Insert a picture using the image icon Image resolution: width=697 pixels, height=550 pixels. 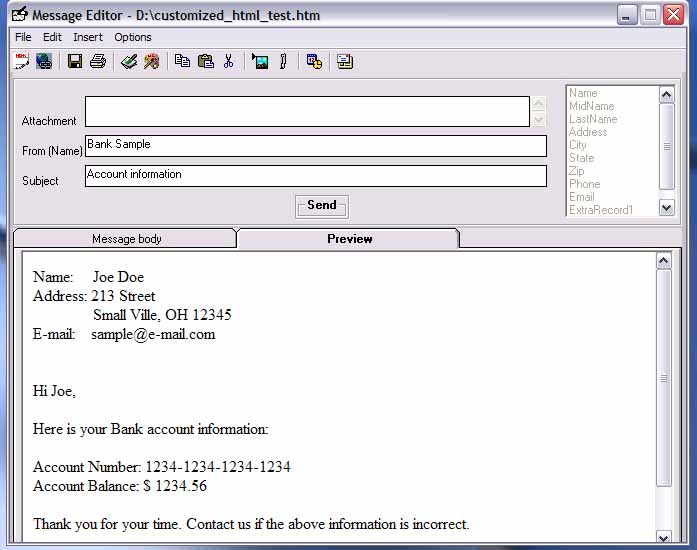point(260,62)
